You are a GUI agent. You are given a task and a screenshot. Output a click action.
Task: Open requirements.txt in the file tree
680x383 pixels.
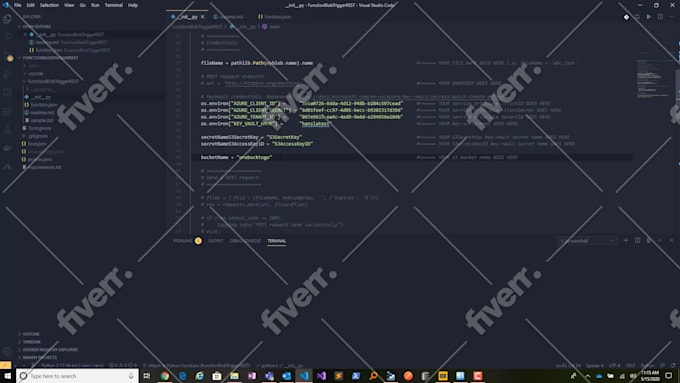click(x=44, y=167)
